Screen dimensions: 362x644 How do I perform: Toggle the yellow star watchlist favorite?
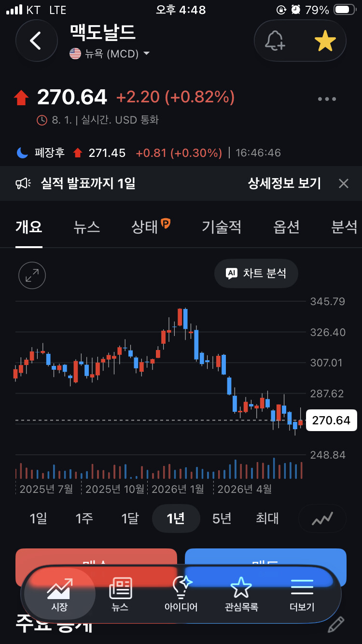click(x=325, y=41)
